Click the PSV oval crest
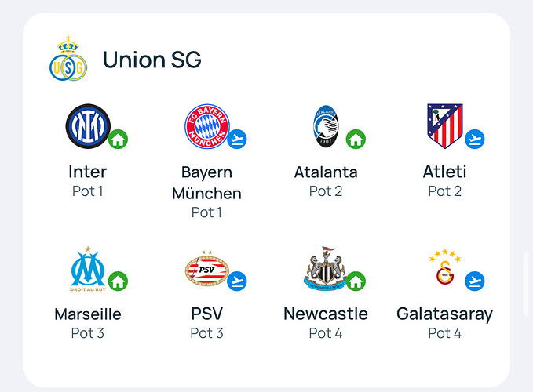 tap(207, 269)
